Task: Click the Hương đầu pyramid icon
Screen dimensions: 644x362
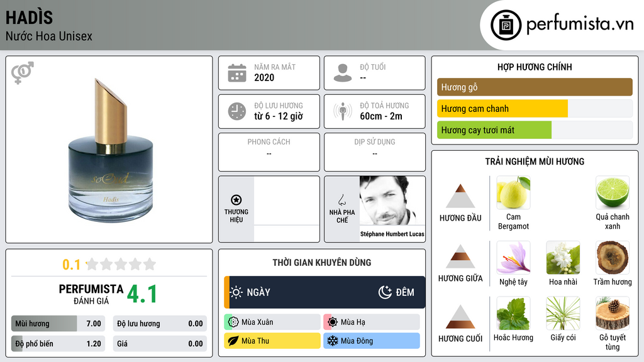Action: point(460,196)
